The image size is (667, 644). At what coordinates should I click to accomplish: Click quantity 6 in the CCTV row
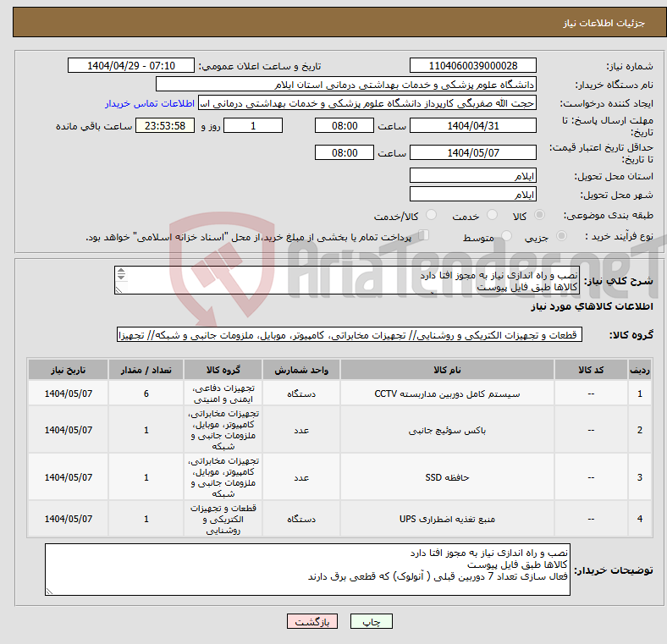point(146,394)
